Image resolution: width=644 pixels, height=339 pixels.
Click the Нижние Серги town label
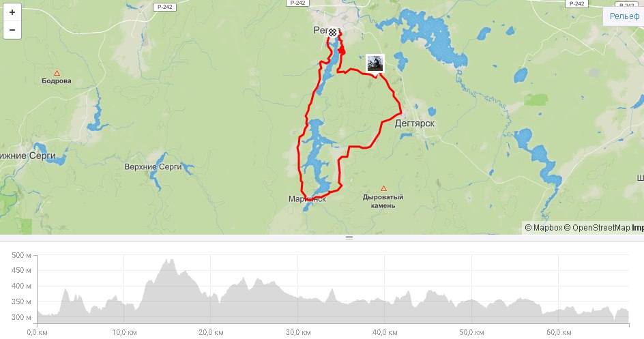click(x=27, y=156)
